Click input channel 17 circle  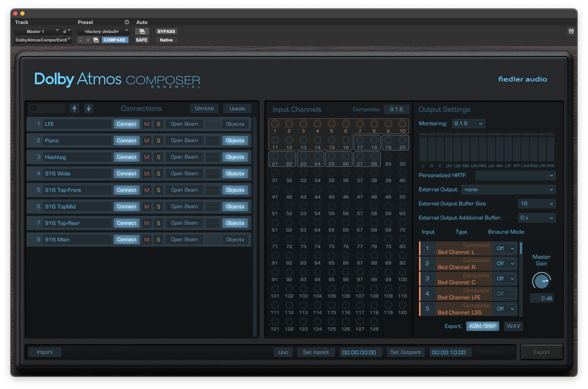click(360, 140)
